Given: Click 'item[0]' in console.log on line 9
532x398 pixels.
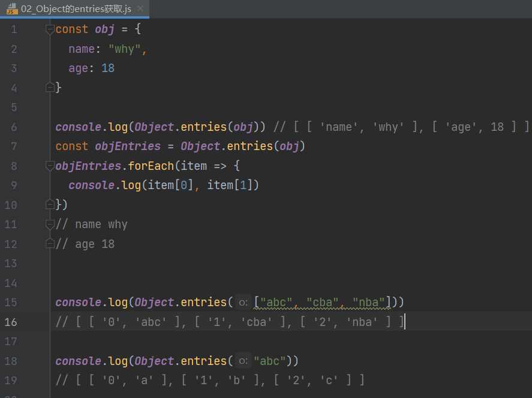Looking at the screenshot, I should [x=170, y=185].
